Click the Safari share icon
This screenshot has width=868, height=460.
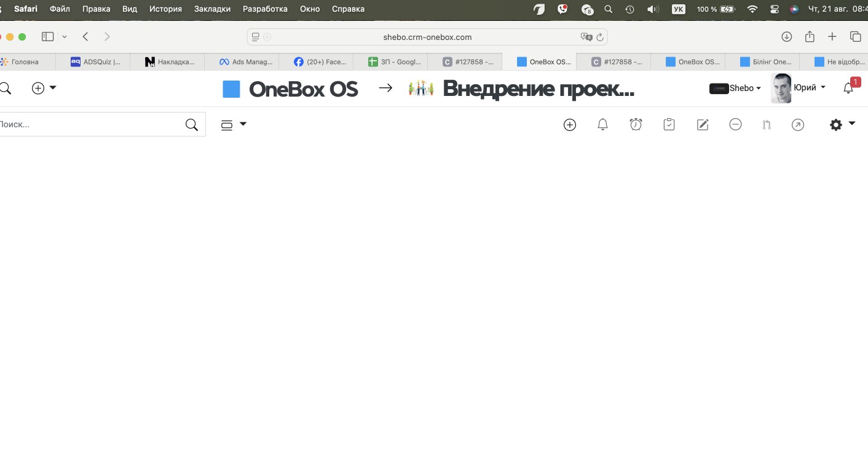tap(810, 36)
